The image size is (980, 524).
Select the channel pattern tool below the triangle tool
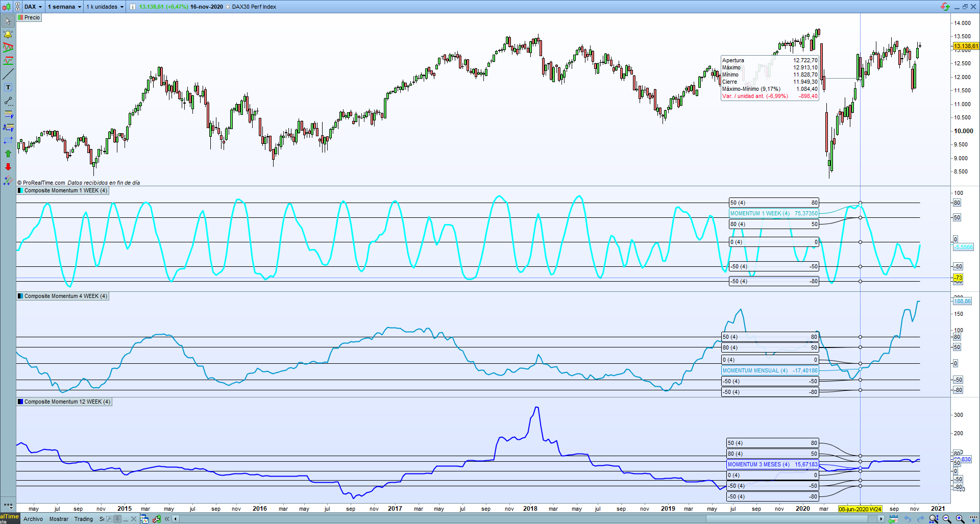(x=8, y=61)
